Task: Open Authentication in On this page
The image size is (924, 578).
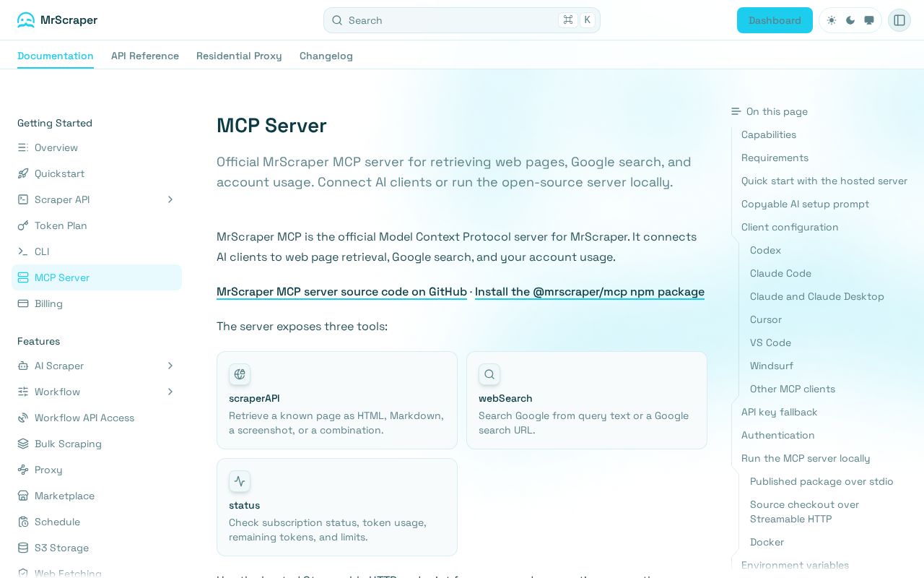Action: pyautogui.click(x=778, y=435)
